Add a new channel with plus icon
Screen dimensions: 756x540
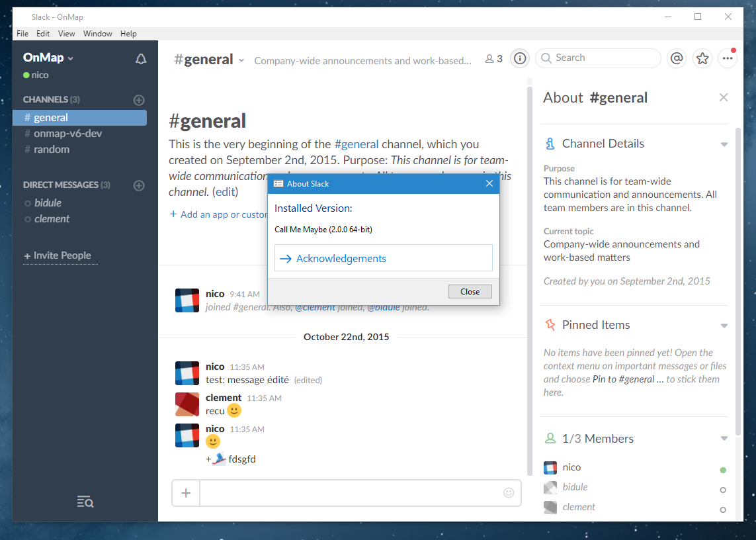click(x=139, y=100)
